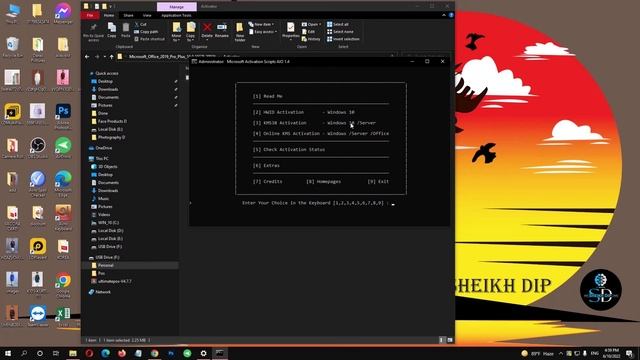Open the Recycle Bin desktop icon
Viewport: 640px width, 360px height.
tap(13, 47)
